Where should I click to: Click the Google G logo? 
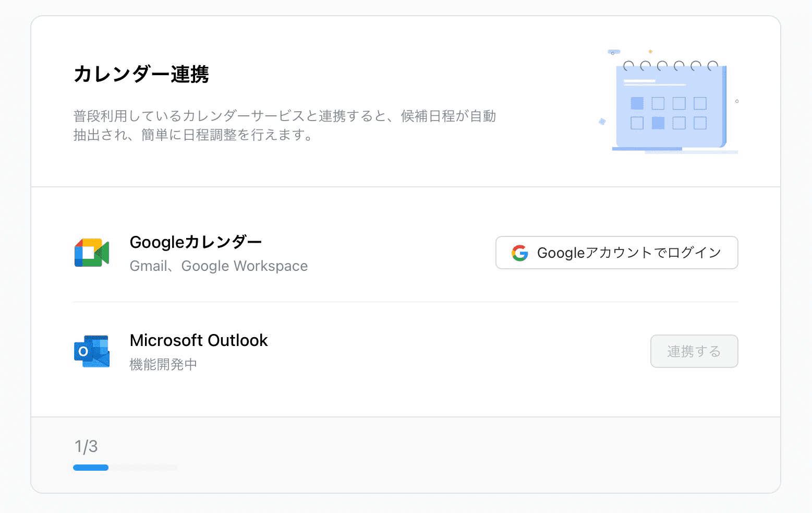[519, 253]
